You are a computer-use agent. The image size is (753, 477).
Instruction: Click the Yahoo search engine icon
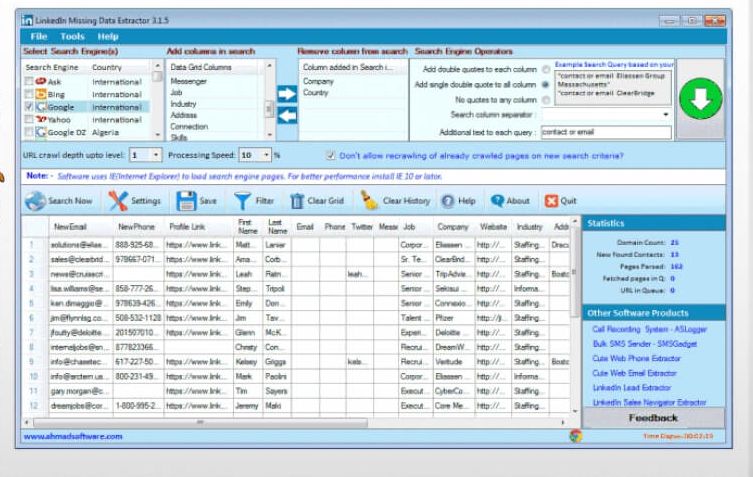pos(41,119)
